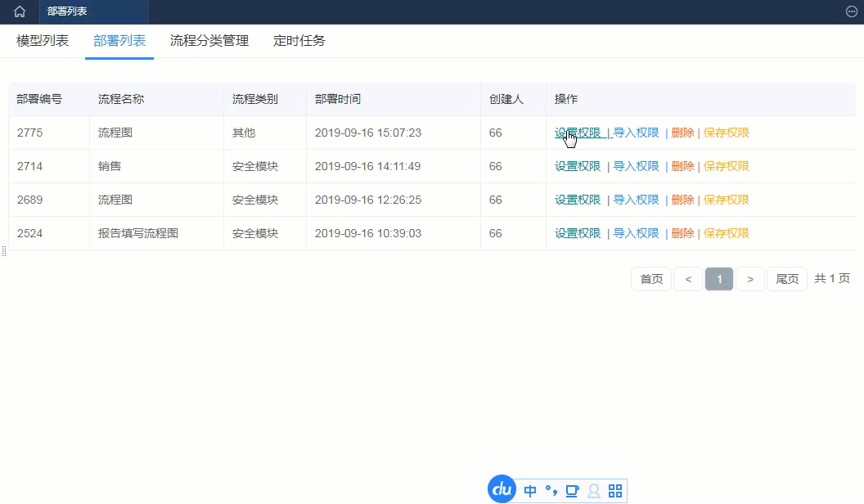Click 设置权限 for deployment 2714
Viewport: 864px width, 504px height.
tap(578, 166)
